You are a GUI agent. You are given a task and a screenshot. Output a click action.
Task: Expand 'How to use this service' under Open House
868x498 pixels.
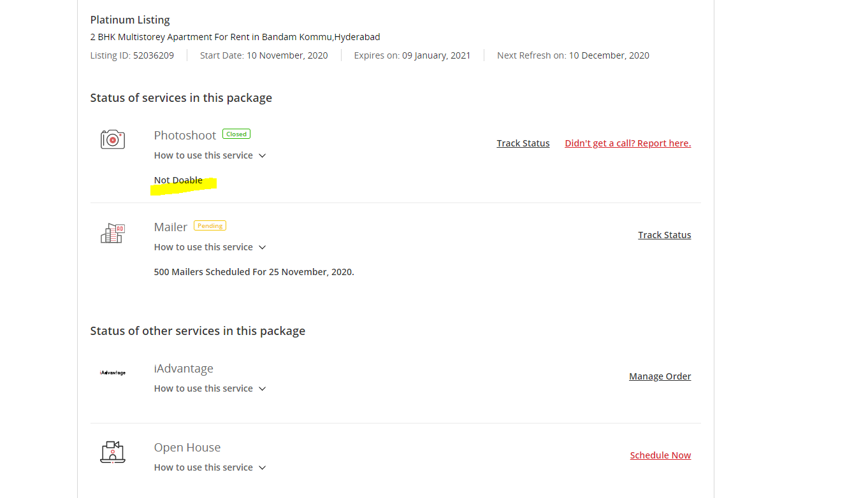[210, 467]
